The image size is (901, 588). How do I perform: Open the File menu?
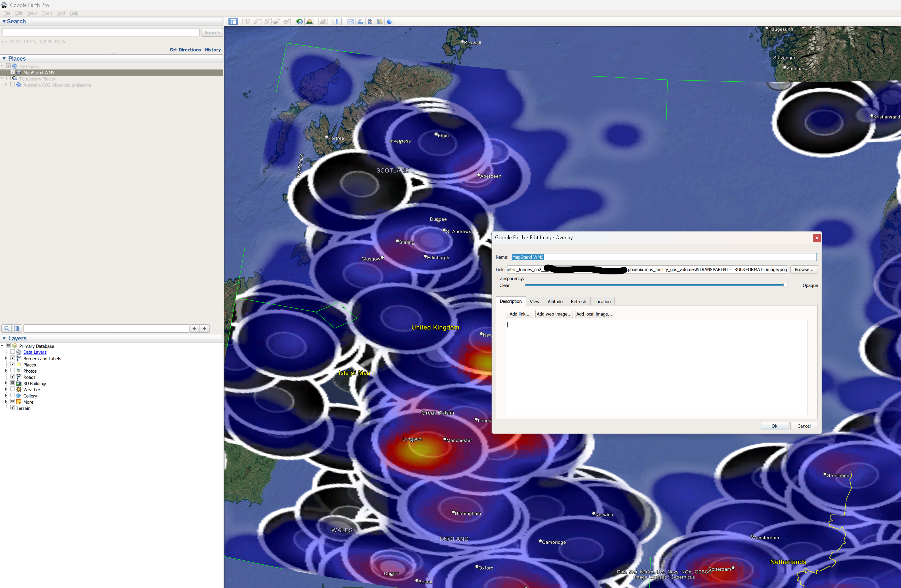coord(7,13)
